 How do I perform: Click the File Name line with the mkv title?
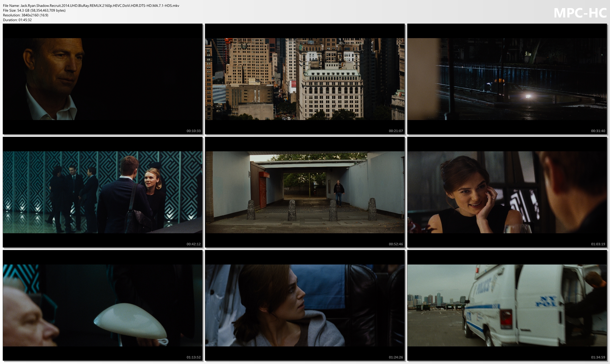(x=91, y=6)
